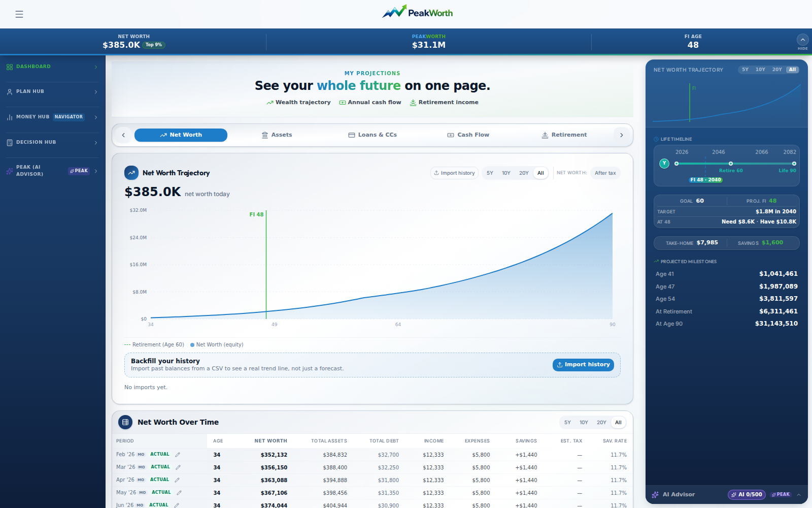Viewport: 812px width, 508px height.
Task: Edit the Apr '26 actual row
Action: click(x=177, y=480)
